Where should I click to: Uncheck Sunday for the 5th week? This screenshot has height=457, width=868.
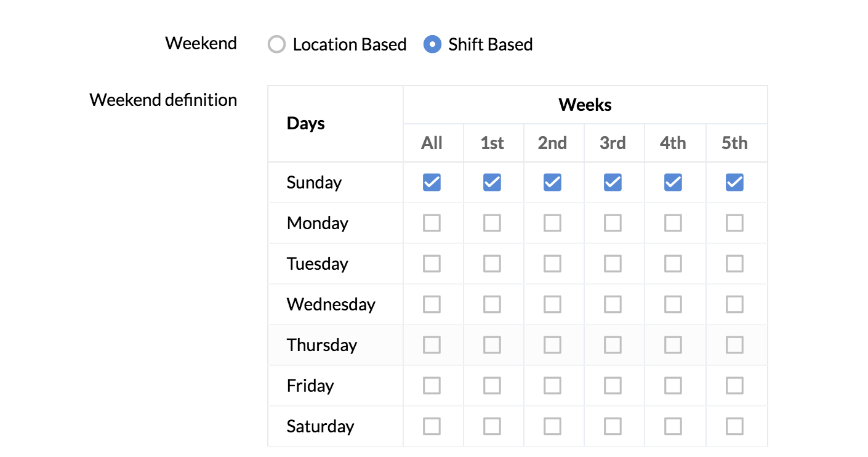(x=734, y=182)
